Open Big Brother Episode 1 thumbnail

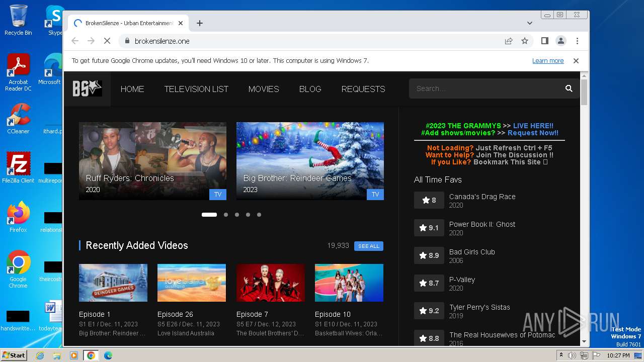(x=113, y=283)
